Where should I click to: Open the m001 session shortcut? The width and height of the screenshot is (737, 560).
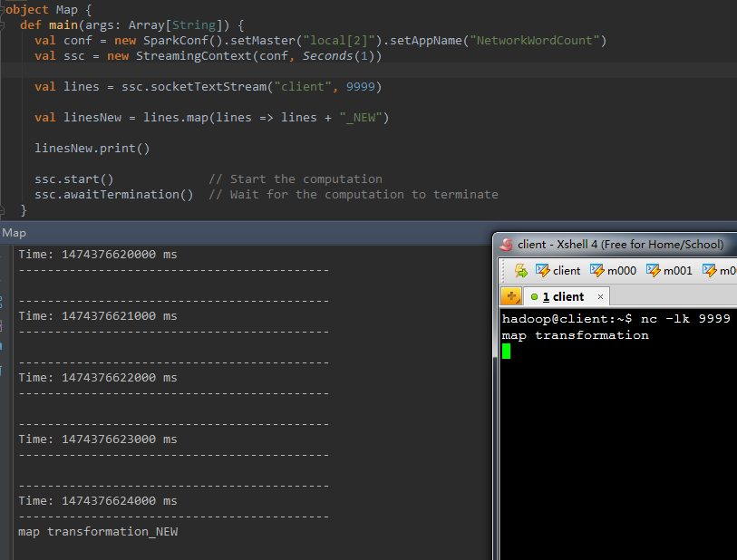[x=669, y=270]
